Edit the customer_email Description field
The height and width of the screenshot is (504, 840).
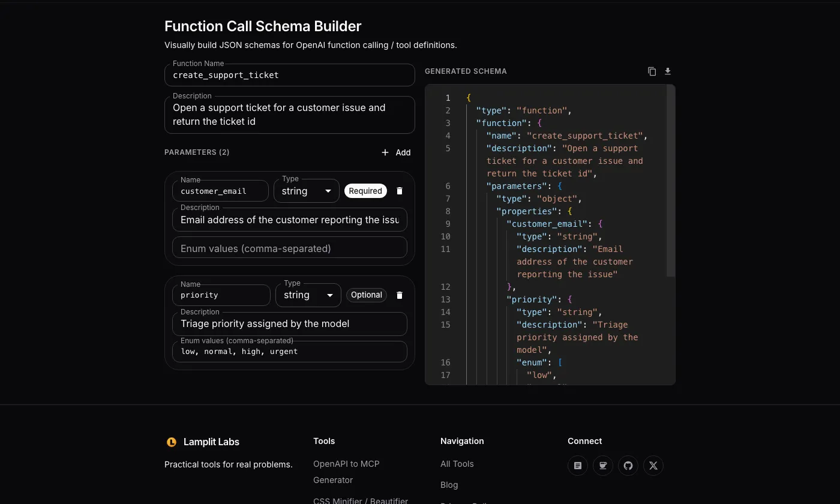click(290, 220)
